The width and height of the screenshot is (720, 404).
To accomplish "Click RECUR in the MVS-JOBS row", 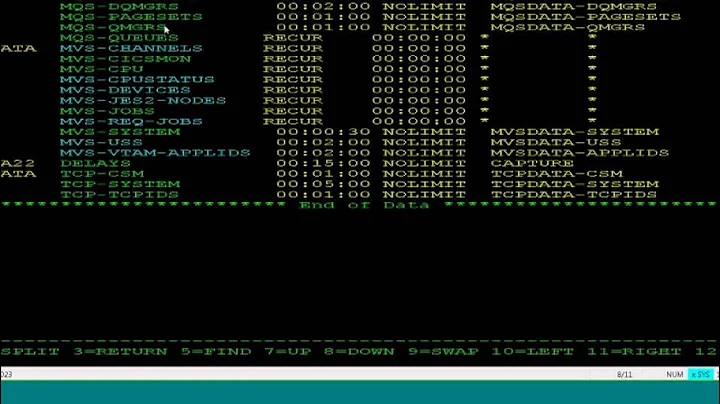I will pos(292,111).
